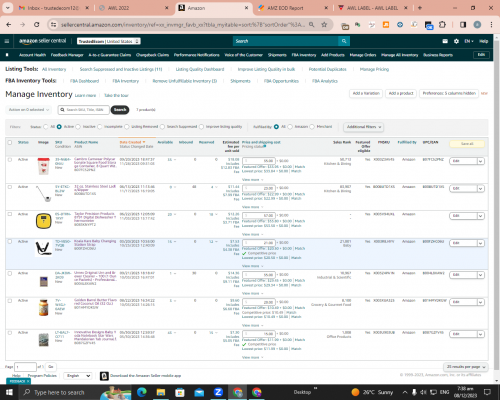
Task: Click the Add a Variation button
Action: (366, 93)
